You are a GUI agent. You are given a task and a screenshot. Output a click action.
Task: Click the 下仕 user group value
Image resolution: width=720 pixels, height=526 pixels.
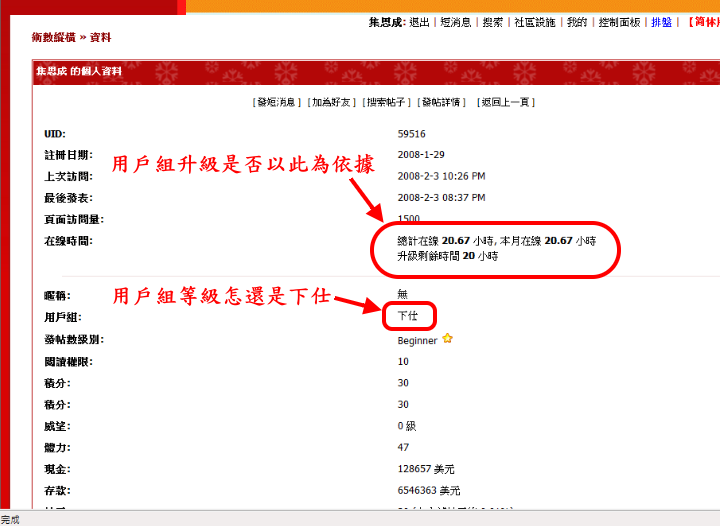click(408, 317)
